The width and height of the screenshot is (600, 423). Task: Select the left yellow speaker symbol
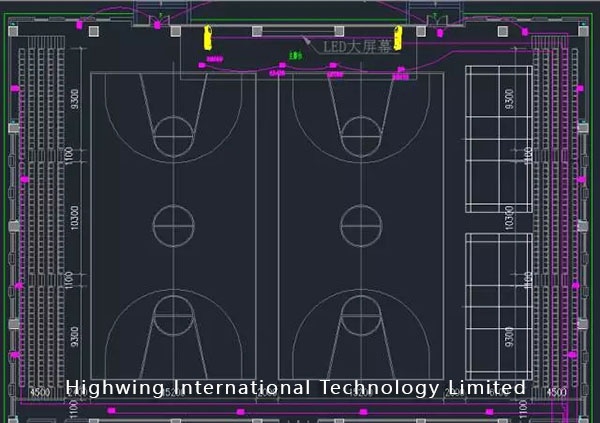click(207, 38)
